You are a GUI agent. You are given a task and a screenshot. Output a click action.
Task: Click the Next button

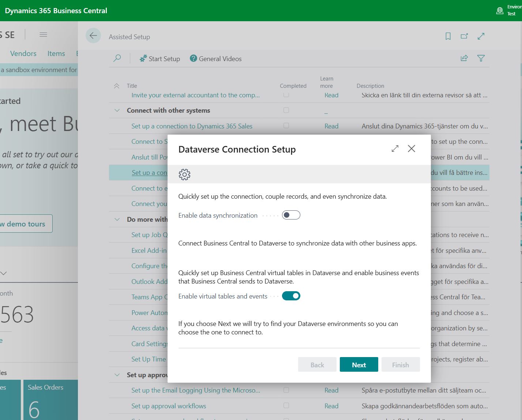358,365
